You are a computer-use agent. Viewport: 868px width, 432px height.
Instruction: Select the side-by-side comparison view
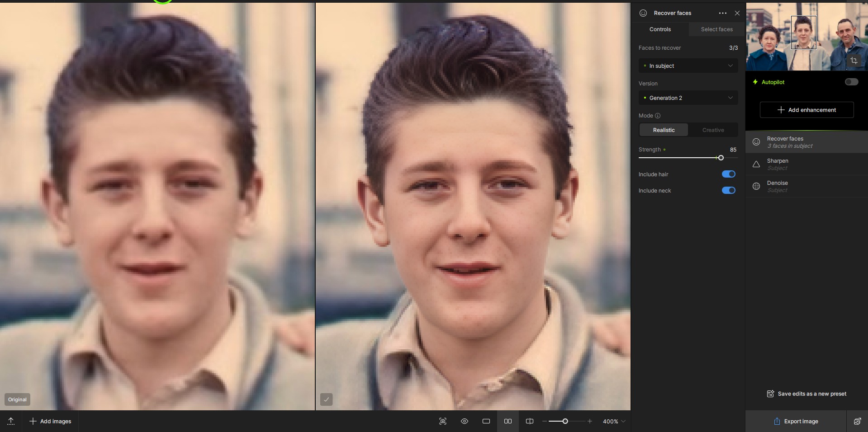(x=508, y=421)
